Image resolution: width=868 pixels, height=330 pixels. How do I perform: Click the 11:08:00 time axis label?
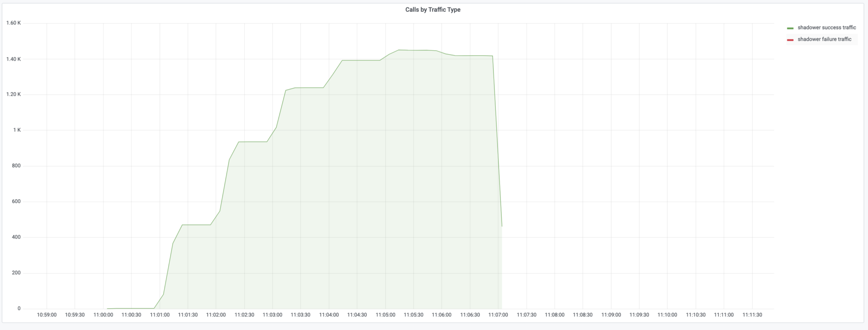[555, 315]
